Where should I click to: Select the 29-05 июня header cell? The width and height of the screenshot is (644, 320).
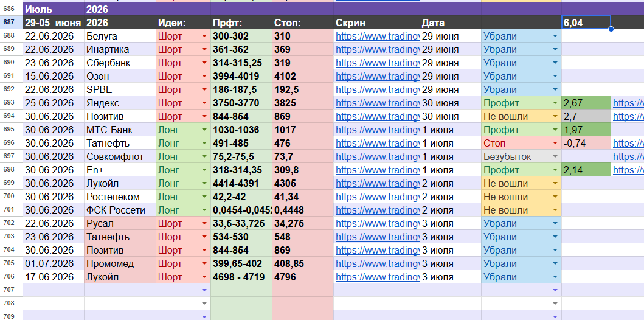pyautogui.click(x=54, y=23)
